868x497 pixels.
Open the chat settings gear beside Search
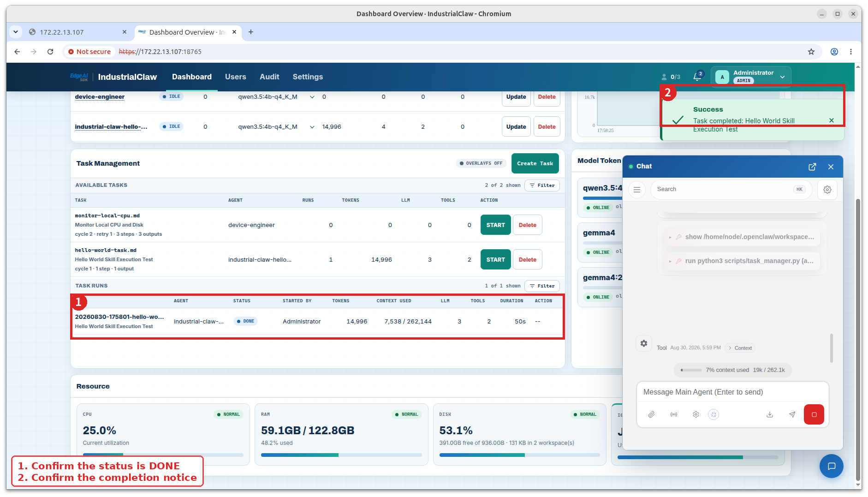[x=827, y=190]
